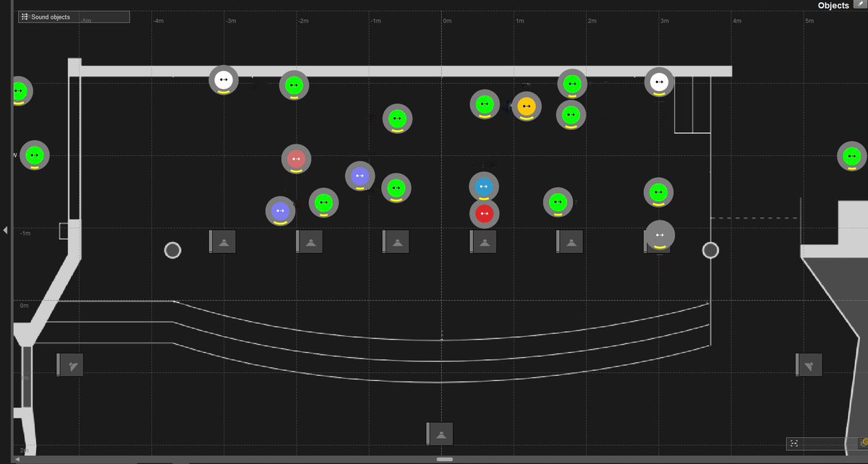Select the red sound object below blue

484,214
